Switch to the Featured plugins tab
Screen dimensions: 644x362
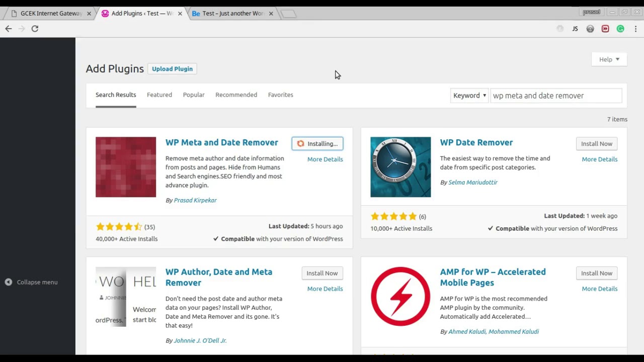click(x=159, y=95)
